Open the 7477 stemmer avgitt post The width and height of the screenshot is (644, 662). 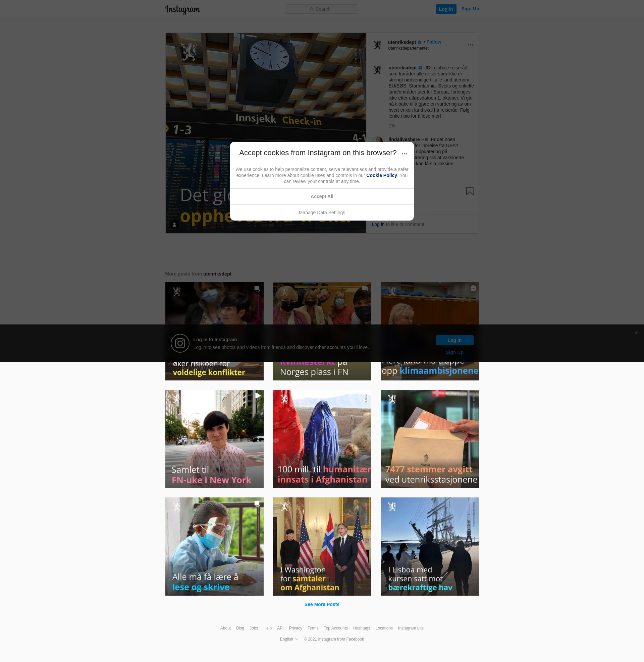(429, 439)
